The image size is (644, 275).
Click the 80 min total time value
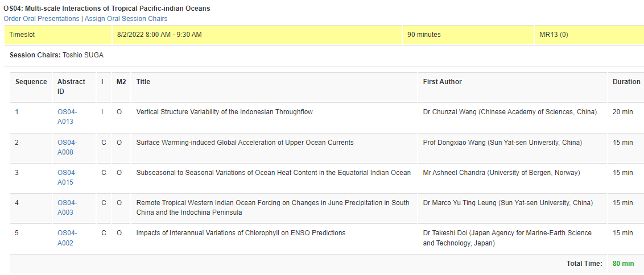(x=623, y=264)
